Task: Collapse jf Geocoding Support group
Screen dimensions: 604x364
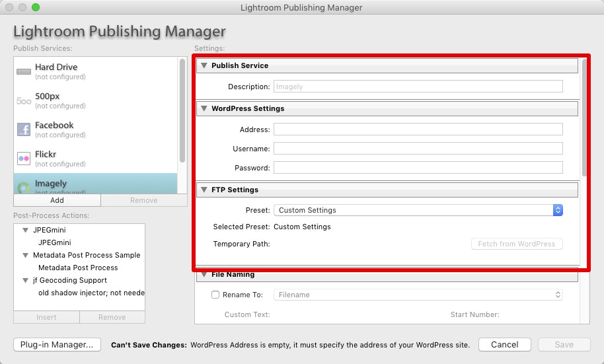Action: 25,280
